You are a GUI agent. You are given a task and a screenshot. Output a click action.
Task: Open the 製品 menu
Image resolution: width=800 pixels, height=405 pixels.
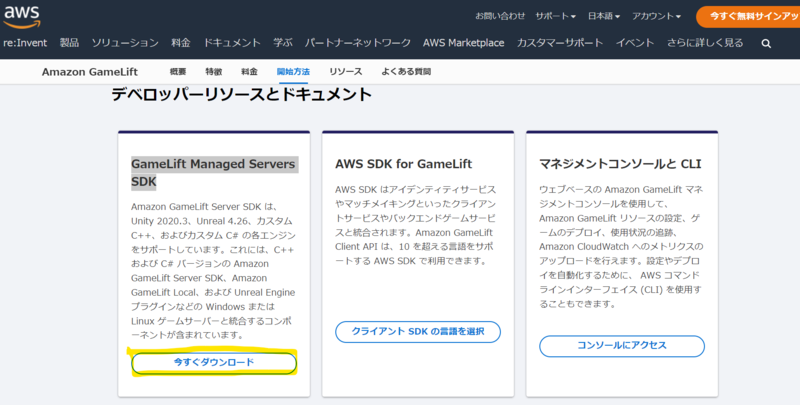click(69, 43)
